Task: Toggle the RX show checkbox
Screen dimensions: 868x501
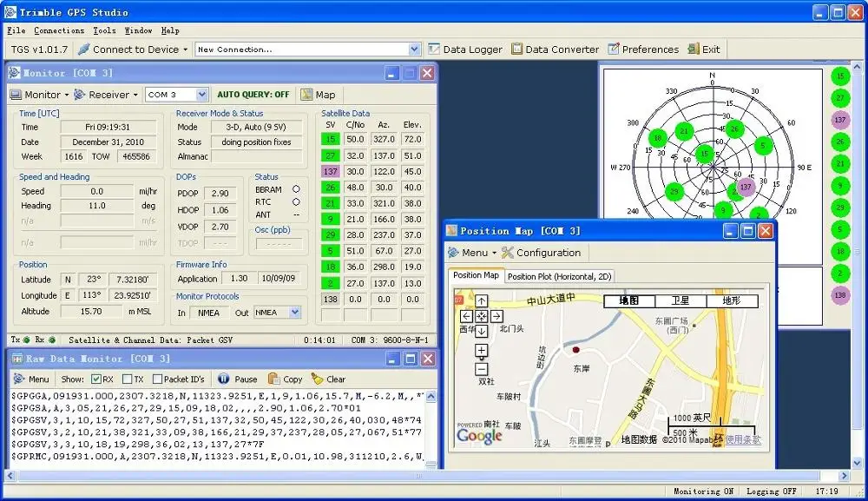Action: (x=95, y=379)
